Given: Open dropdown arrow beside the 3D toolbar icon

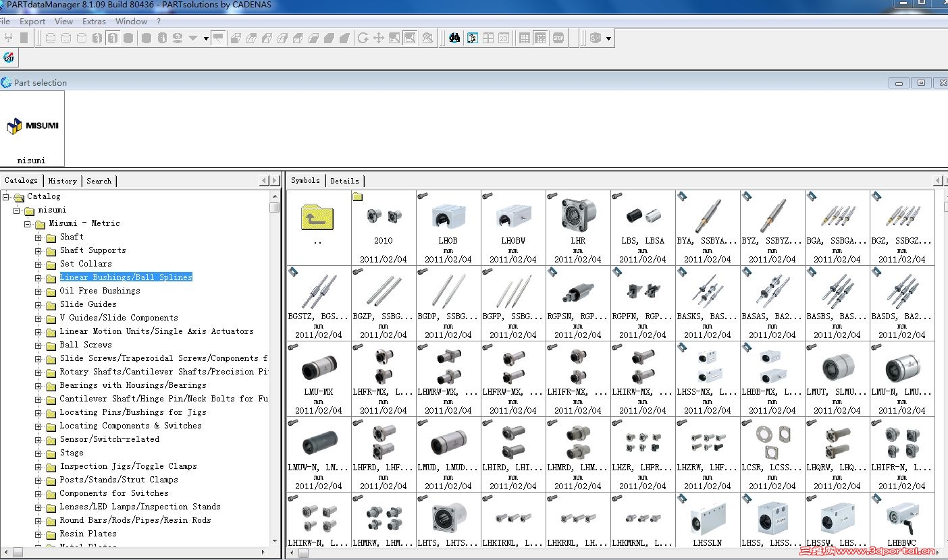Looking at the screenshot, I should pyautogui.click(x=608, y=39).
